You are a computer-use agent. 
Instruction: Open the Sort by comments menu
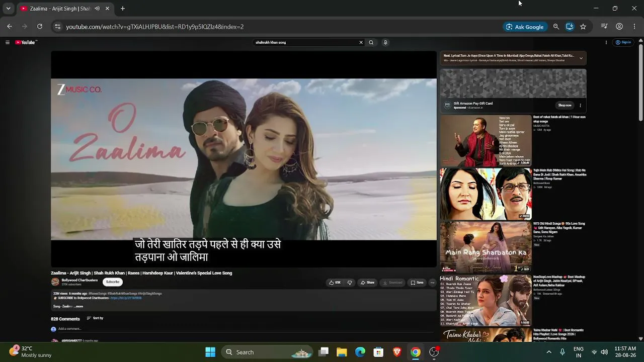coord(95,318)
